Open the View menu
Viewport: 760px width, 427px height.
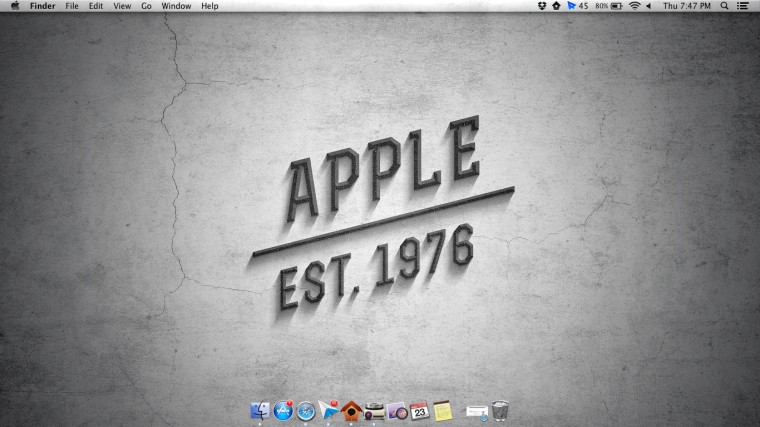tap(122, 6)
